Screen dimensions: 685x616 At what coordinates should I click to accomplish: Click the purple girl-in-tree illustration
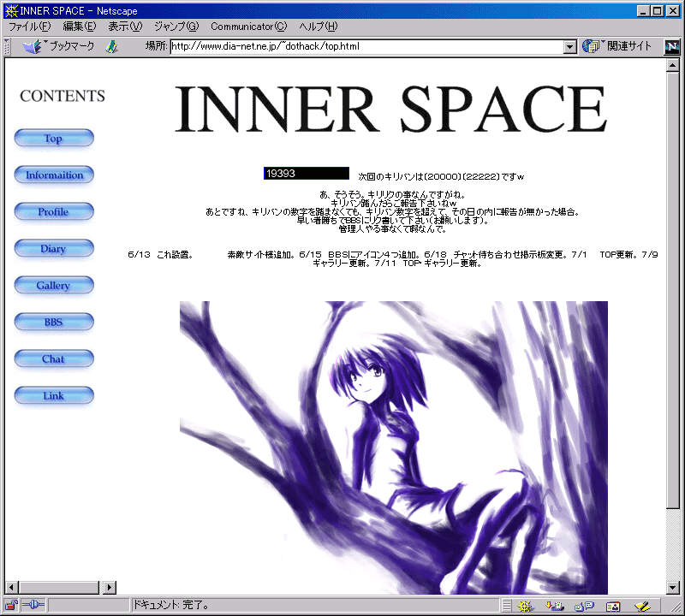394,447
